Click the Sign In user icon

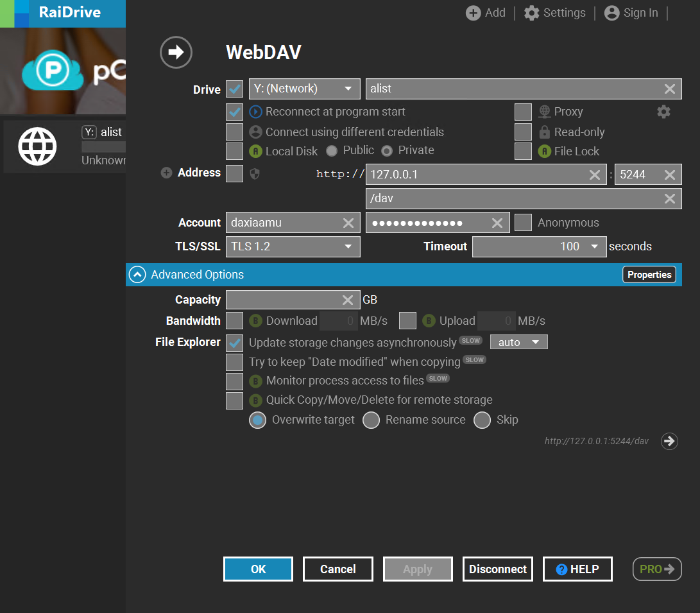coord(611,13)
